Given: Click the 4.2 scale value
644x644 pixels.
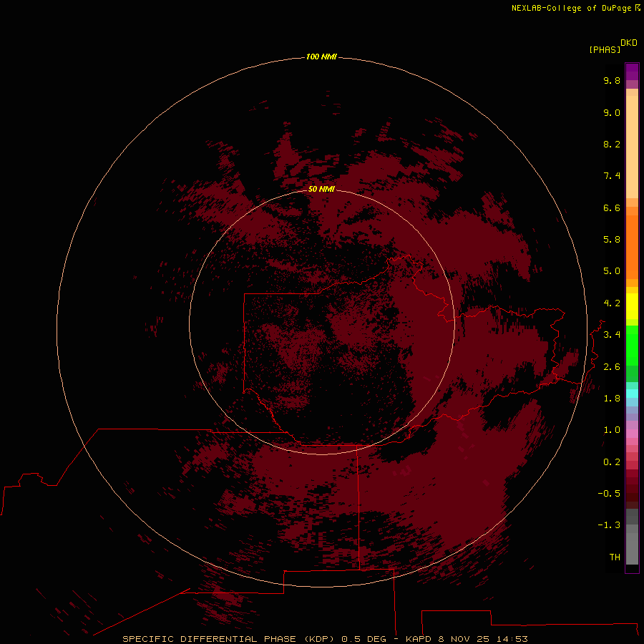Looking at the screenshot, I should coord(612,303).
